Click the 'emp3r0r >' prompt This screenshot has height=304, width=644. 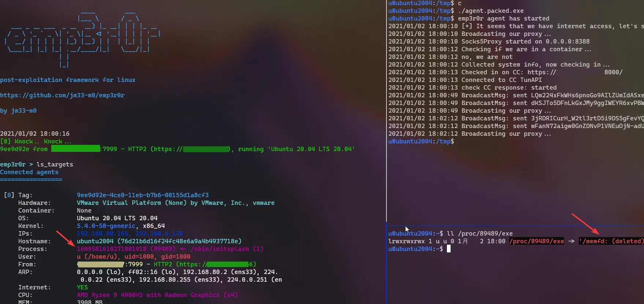[16, 164]
